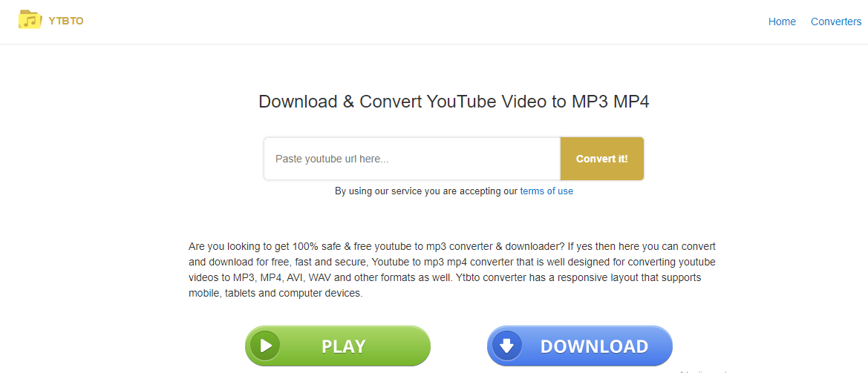Open the Converters menu link
Viewport: 868px width, 373px height.
(x=836, y=22)
